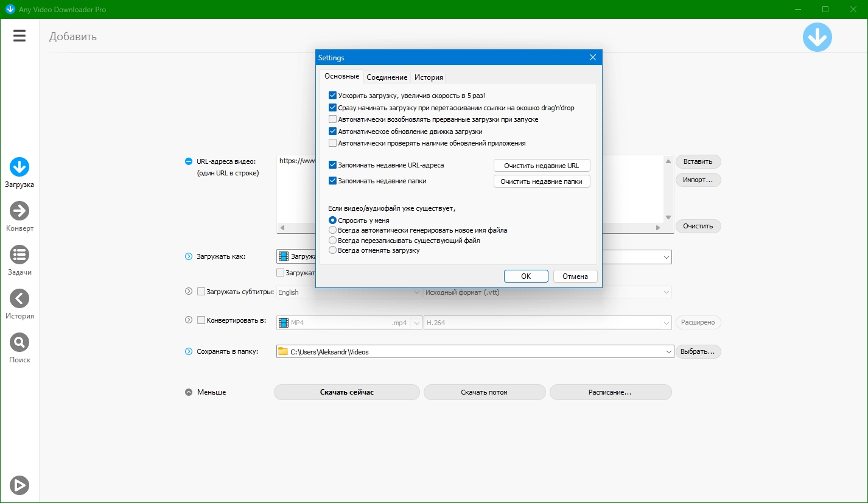Click the big blue download arrow icon
Viewport: 868px width, 503px height.
pos(817,37)
